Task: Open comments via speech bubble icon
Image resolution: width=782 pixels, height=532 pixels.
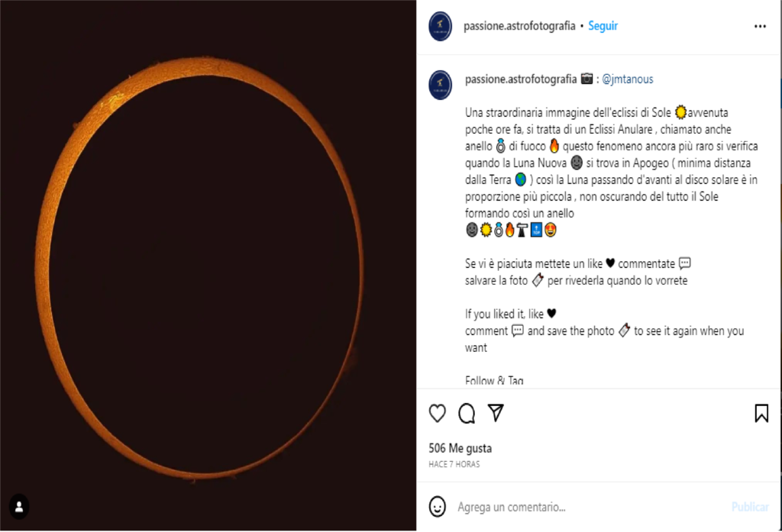Action: pyautogui.click(x=467, y=414)
